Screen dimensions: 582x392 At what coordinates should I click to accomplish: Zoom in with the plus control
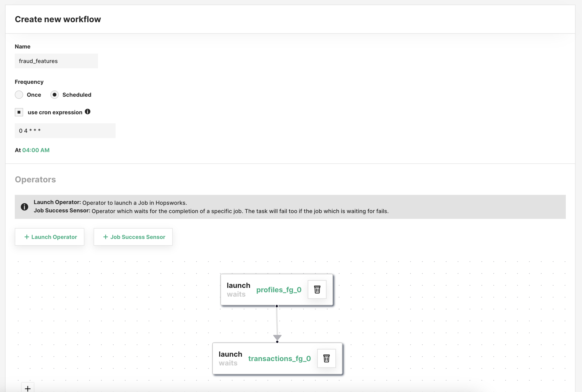coord(28,388)
